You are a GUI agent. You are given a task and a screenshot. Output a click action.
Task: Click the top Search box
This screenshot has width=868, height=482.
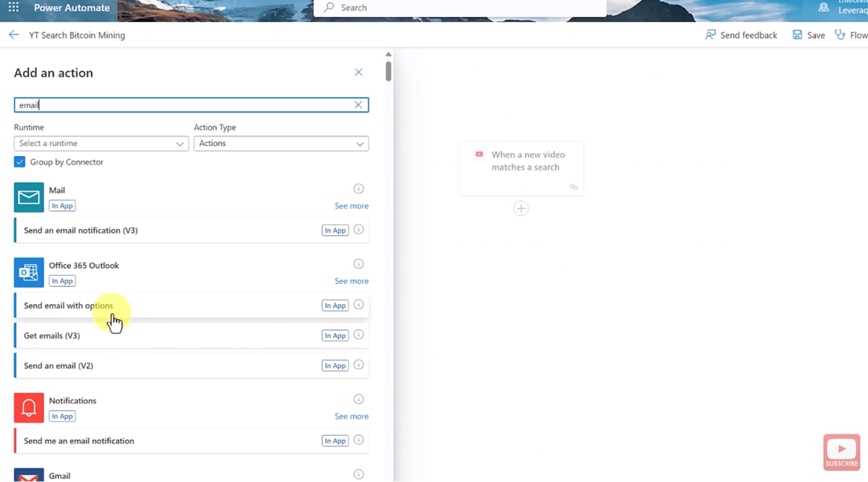(460, 8)
